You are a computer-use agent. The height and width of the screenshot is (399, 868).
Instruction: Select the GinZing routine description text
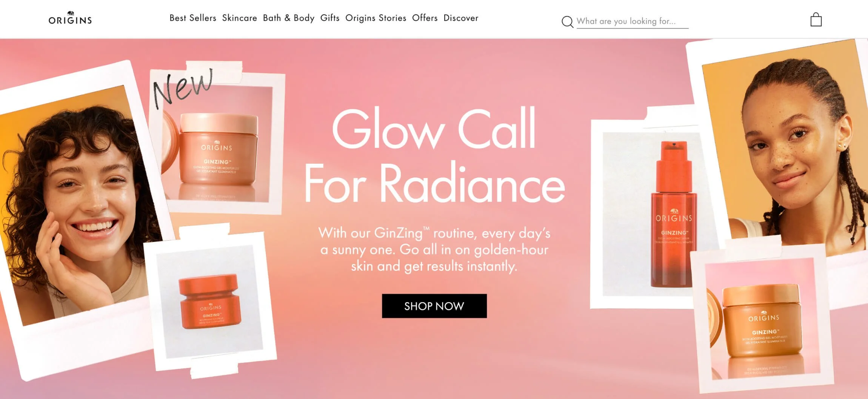pyautogui.click(x=434, y=250)
